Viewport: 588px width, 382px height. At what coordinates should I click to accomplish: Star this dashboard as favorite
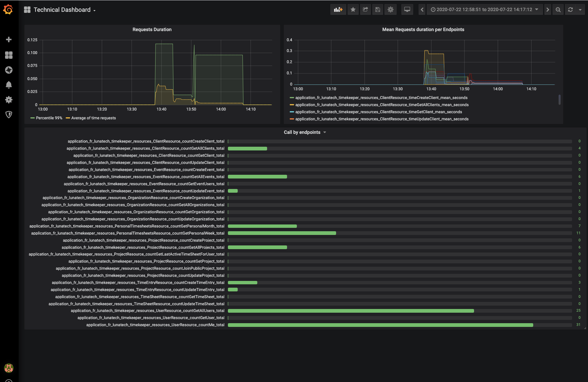coord(353,9)
